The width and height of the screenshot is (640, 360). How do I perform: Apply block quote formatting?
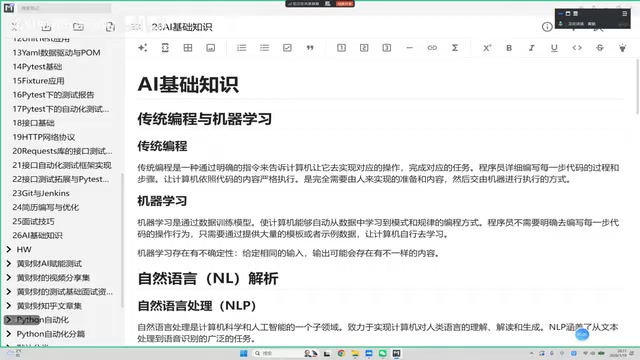[310, 48]
